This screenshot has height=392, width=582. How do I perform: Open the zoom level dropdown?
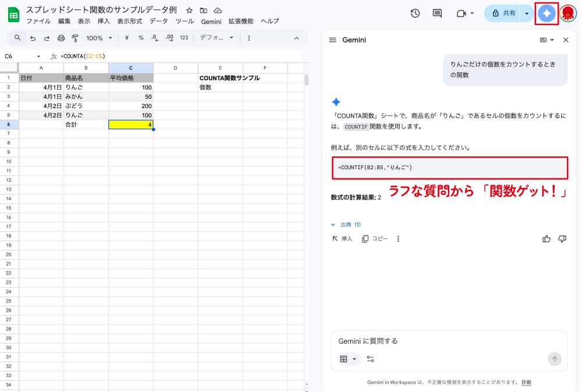98,37
